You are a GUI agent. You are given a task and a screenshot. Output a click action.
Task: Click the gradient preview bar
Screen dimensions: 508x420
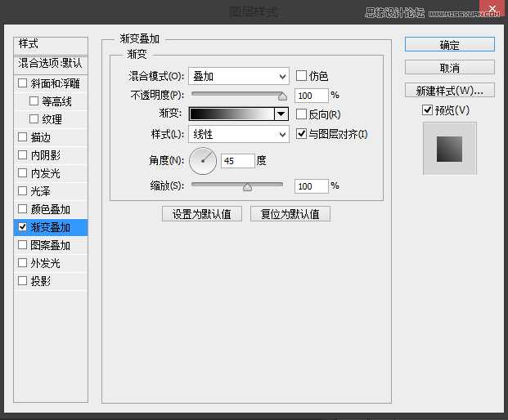coord(232,114)
